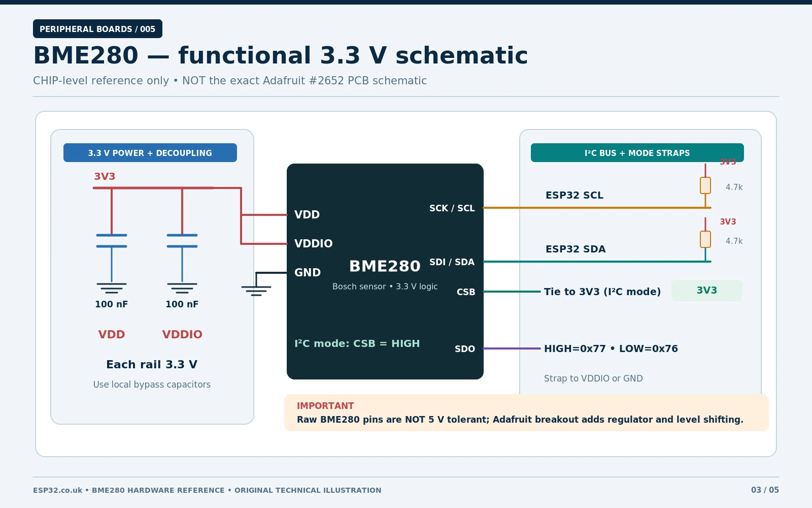Click the capacitor symbol above the red VDD label

point(112,241)
